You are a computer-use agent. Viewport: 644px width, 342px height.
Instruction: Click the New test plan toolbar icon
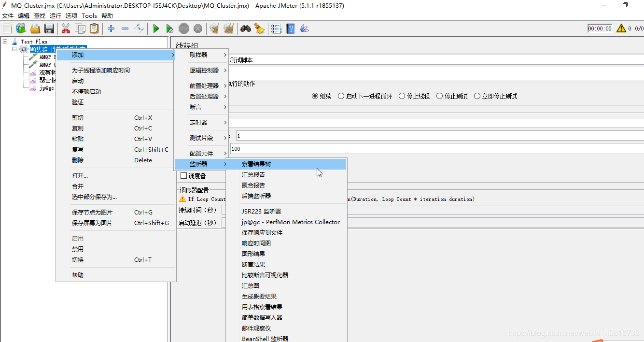pos(7,28)
